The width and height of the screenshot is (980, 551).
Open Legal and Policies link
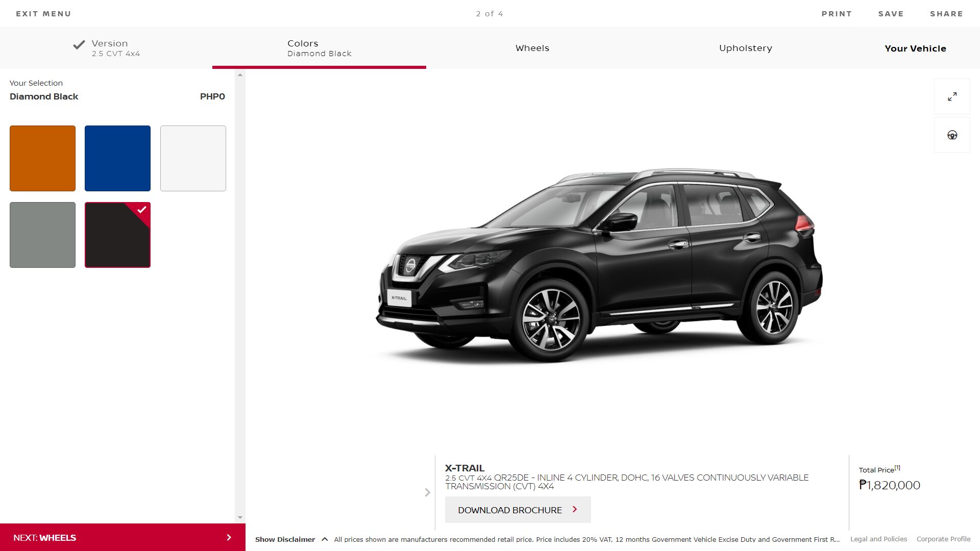[x=878, y=539]
